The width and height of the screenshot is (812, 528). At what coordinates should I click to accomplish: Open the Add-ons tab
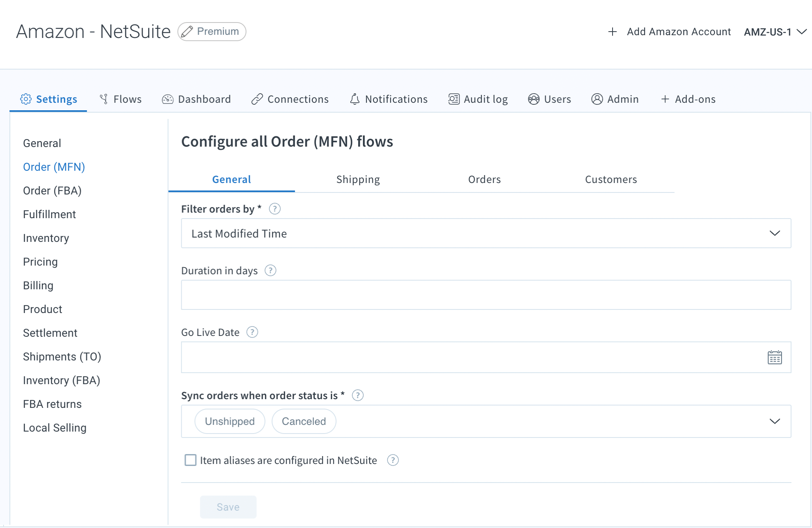[688, 99]
